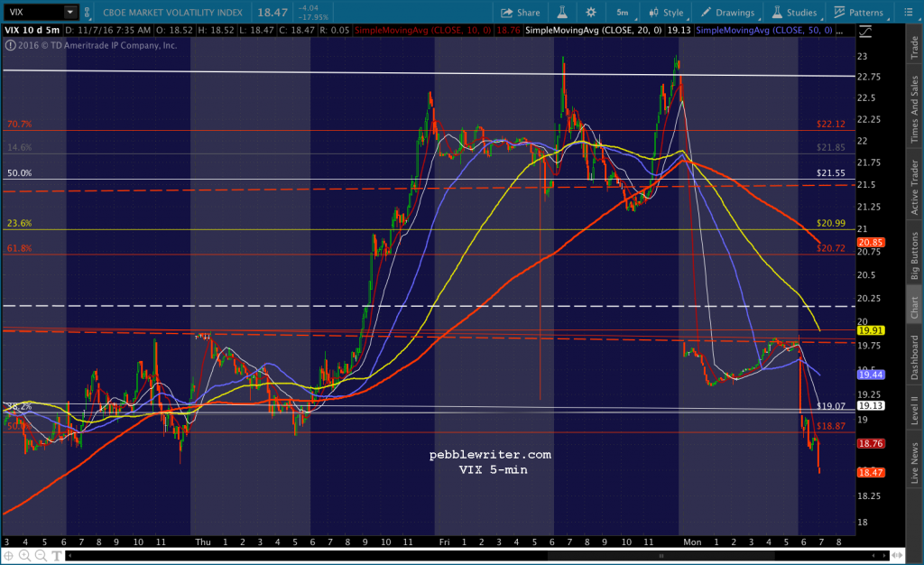
Task: Click the 18.76 red price bubble
Action: point(871,443)
